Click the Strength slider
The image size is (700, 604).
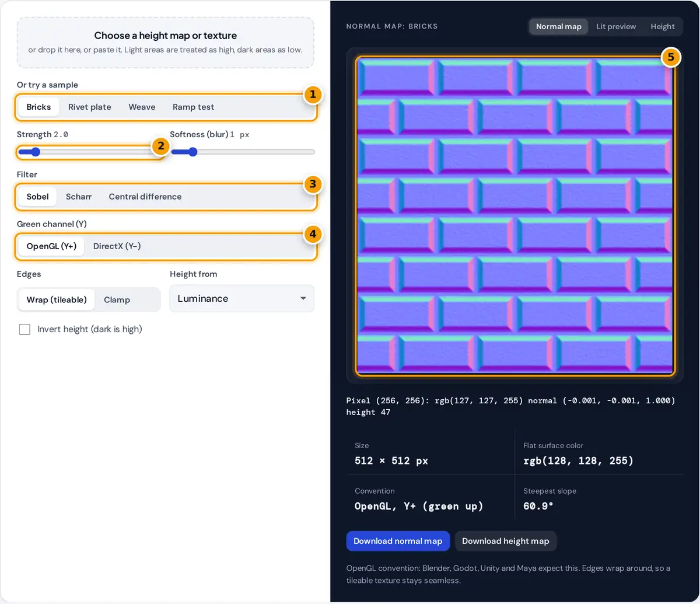(89, 152)
